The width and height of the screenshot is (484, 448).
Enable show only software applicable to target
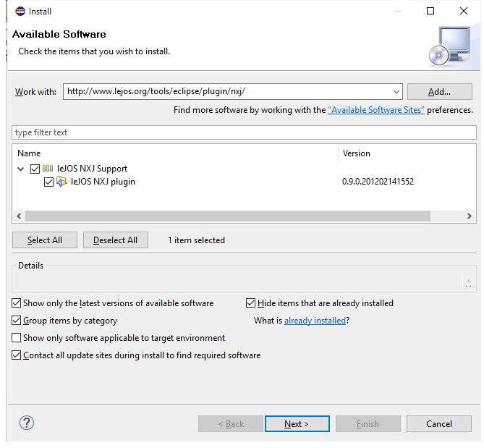[17, 338]
